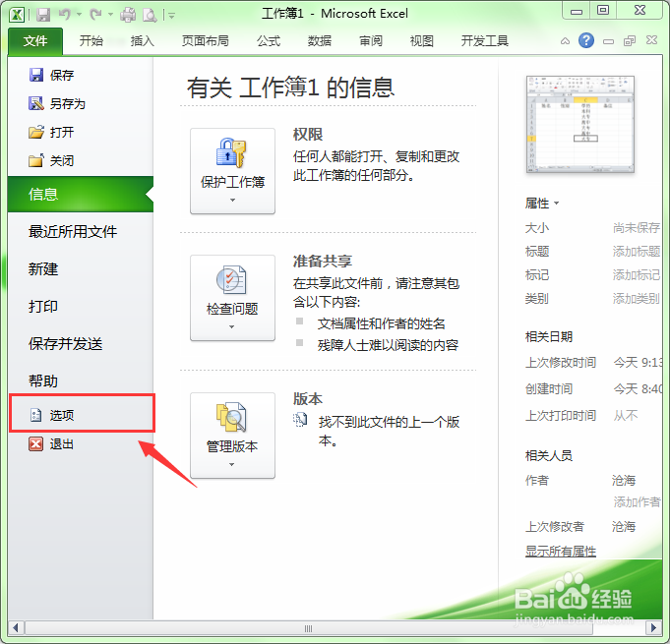The height and width of the screenshot is (644, 670).
Task: Click the 显示所有属性 link
Action: pos(561,551)
